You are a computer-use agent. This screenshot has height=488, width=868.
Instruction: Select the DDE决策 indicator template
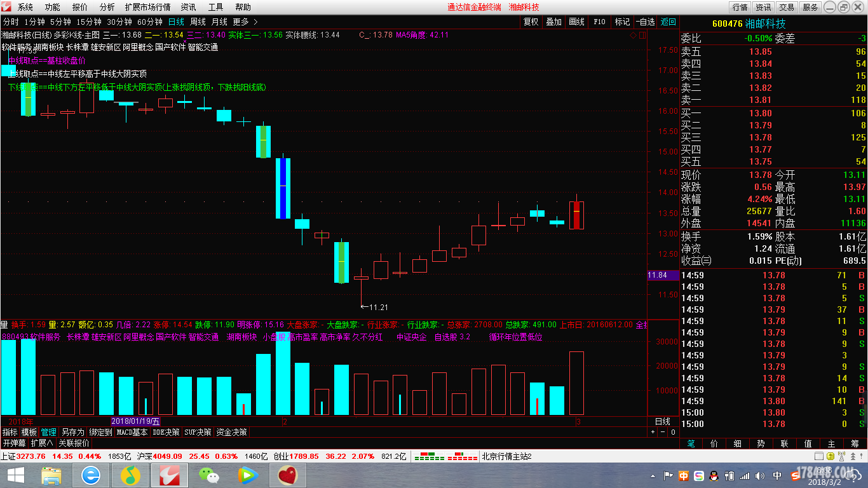(x=166, y=432)
